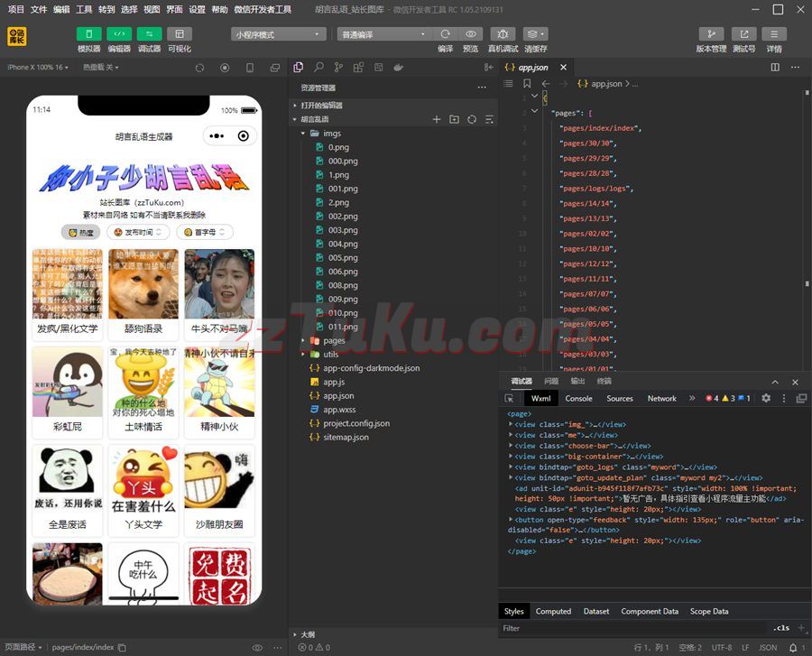The width and height of the screenshot is (812, 656).
Task: Click the 真机调试 remote debug icon
Action: (x=503, y=34)
